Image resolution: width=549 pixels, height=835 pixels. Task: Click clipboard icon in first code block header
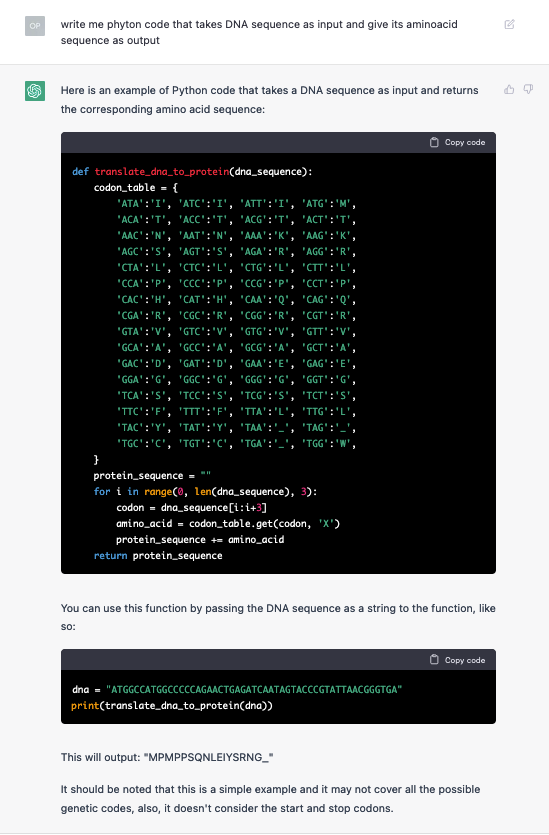tap(434, 142)
